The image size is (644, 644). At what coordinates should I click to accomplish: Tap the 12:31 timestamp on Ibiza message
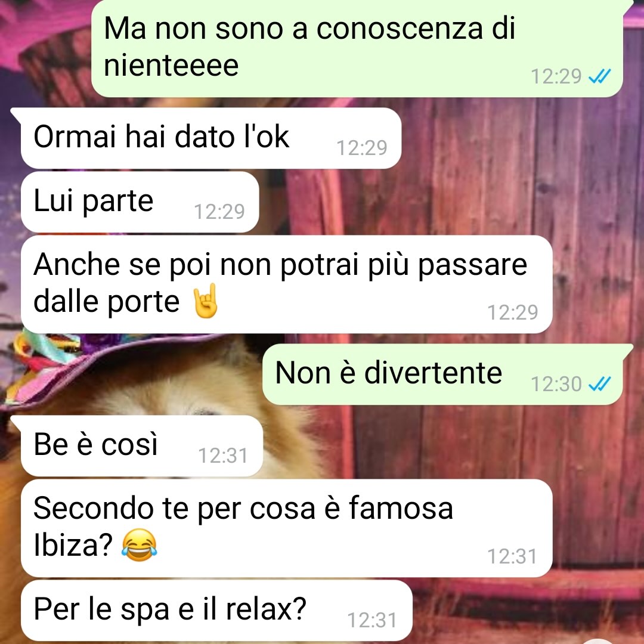pyautogui.click(x=512, y=556)
